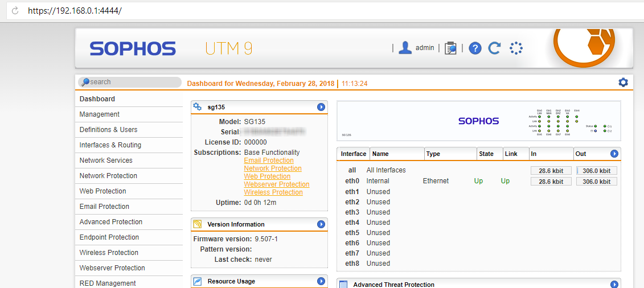The image size is (644, 288).
Task: Click blue arrow in Version Information panel
Action: tap(321, 224)
